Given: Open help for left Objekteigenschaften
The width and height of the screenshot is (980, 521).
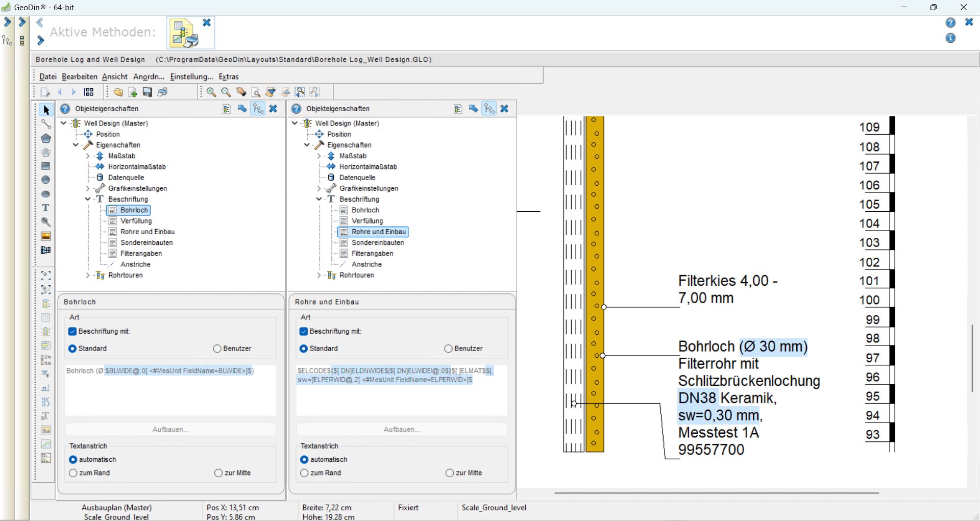Looking at the screenshot, I should (65, 109).
